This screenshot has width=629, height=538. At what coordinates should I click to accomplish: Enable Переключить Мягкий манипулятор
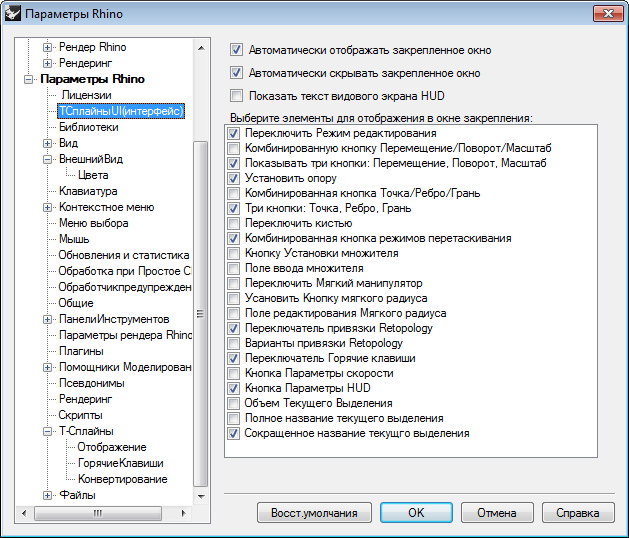(x=233, y=283)
